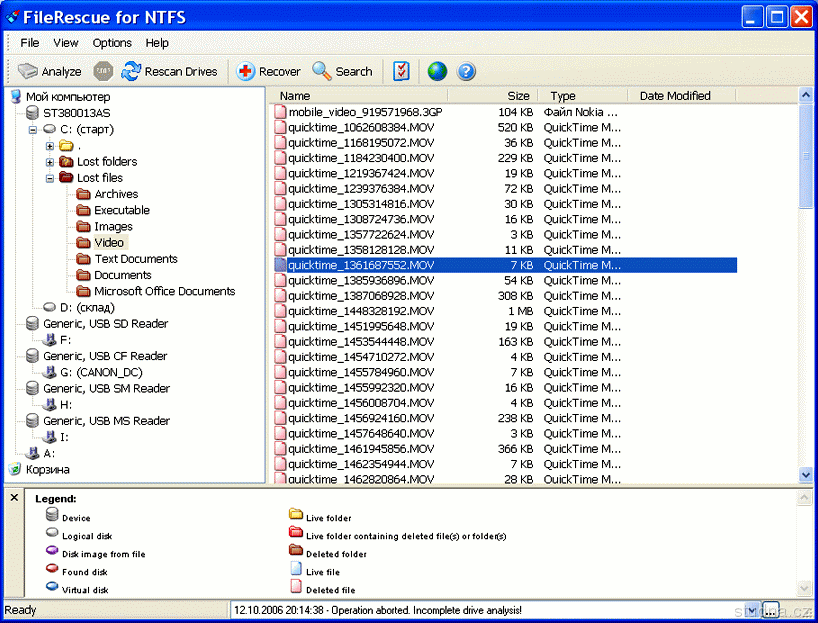Sort by Date Modified column header
The height and width of the screenshot is (623, 818).
pos(675,96)
